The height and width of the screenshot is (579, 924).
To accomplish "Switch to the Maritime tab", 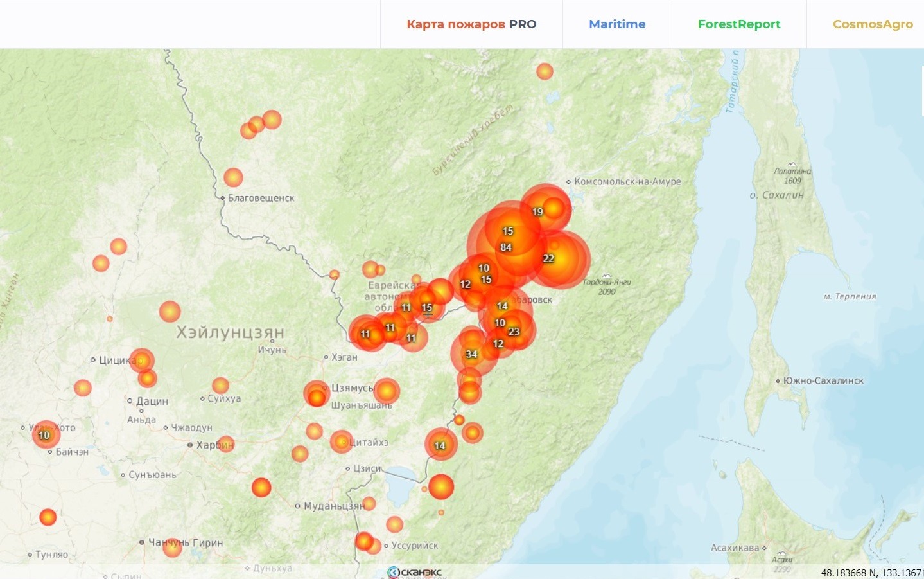I will pos(617,24).
